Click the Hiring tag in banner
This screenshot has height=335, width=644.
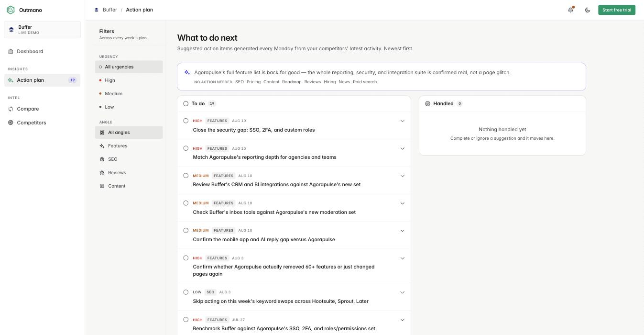coord(330,82)
